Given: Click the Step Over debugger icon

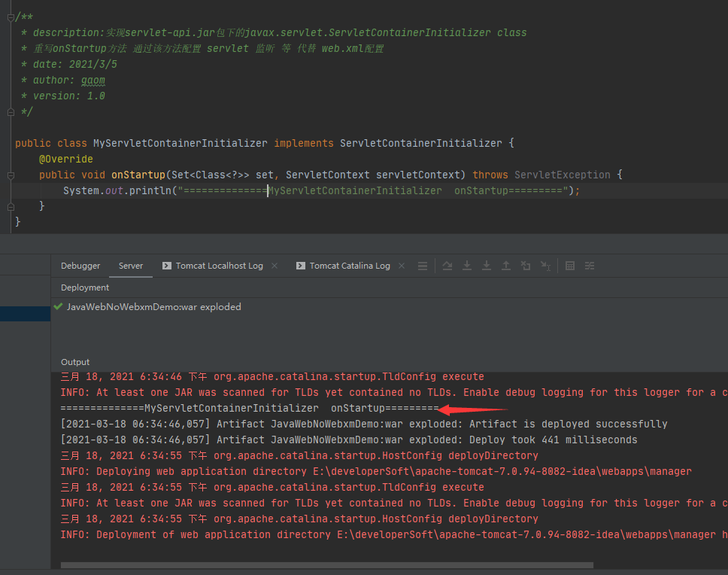Looking at the screenshot, I should (x=447, y=266).
